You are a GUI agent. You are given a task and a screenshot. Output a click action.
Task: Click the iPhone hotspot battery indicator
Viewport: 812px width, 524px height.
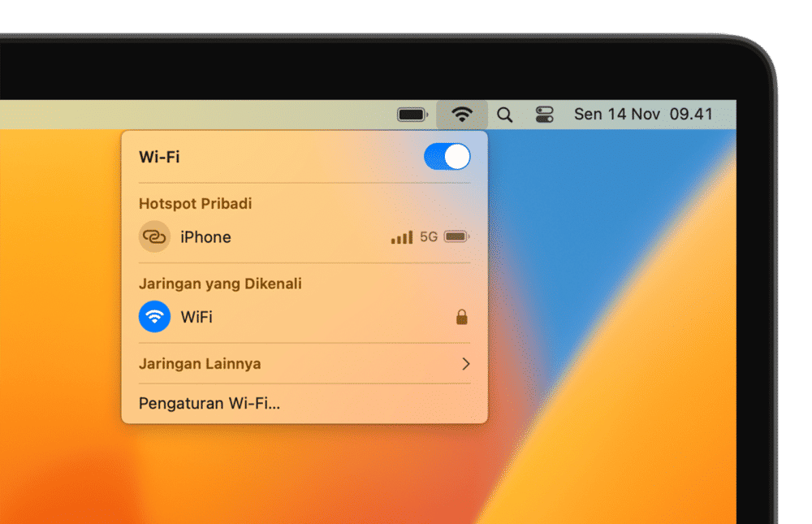click(x=456, y=237)
